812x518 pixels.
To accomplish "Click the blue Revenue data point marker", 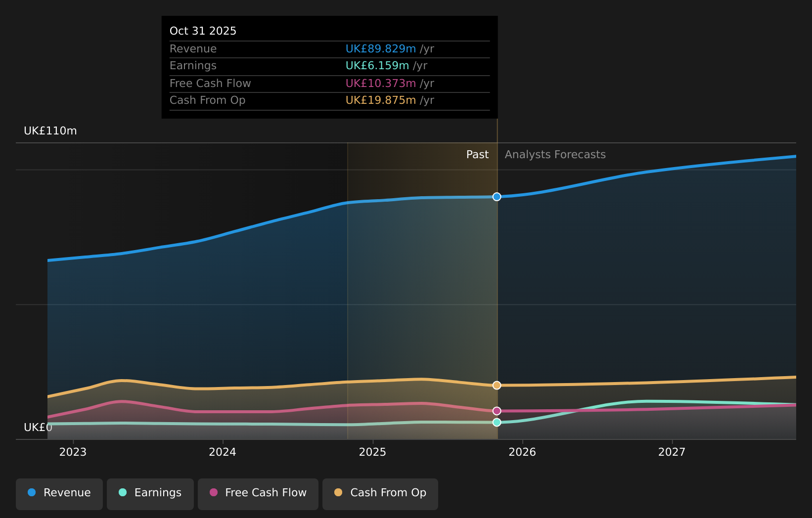I will point(497,197).
